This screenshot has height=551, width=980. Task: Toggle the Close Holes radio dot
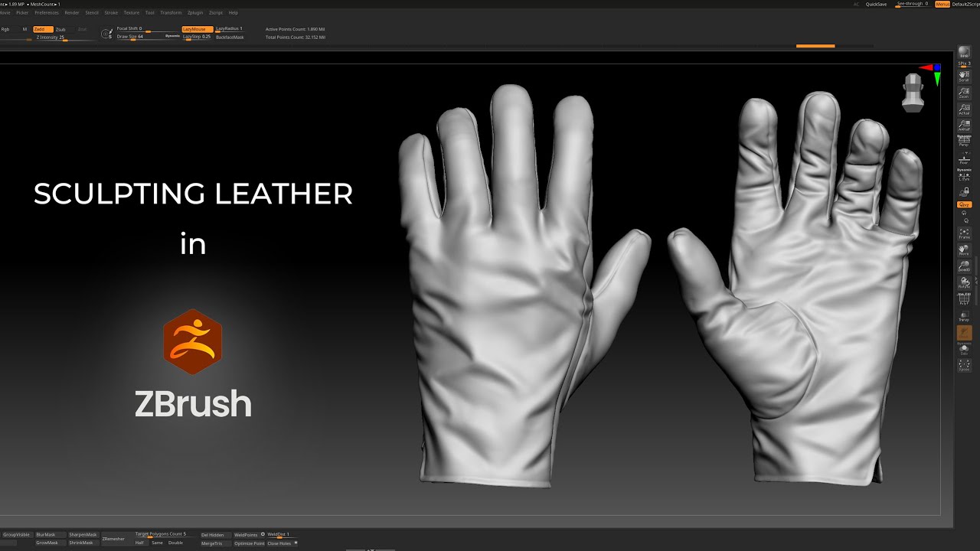click(x=296, y=543)
